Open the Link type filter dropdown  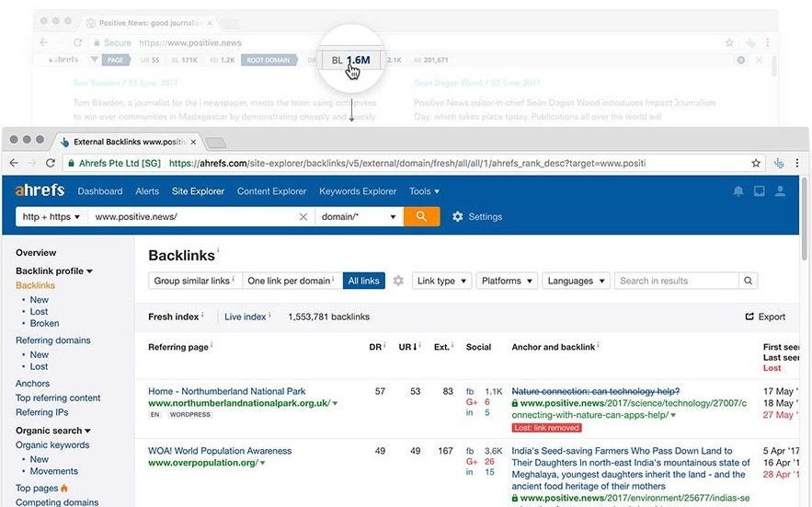tap(441, 281)
